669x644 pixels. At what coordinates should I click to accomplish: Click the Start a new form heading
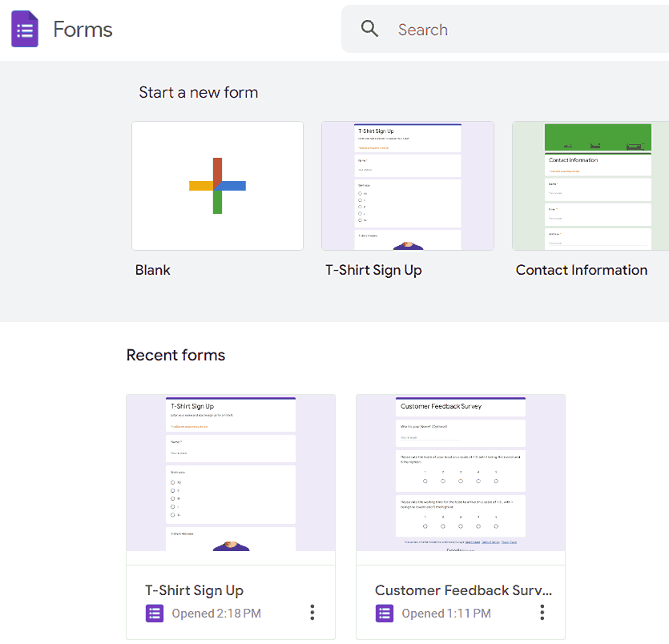[199, 93]
